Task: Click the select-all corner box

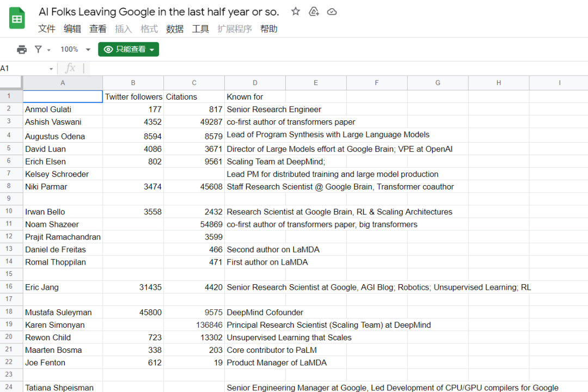Action: click(11, 83)
